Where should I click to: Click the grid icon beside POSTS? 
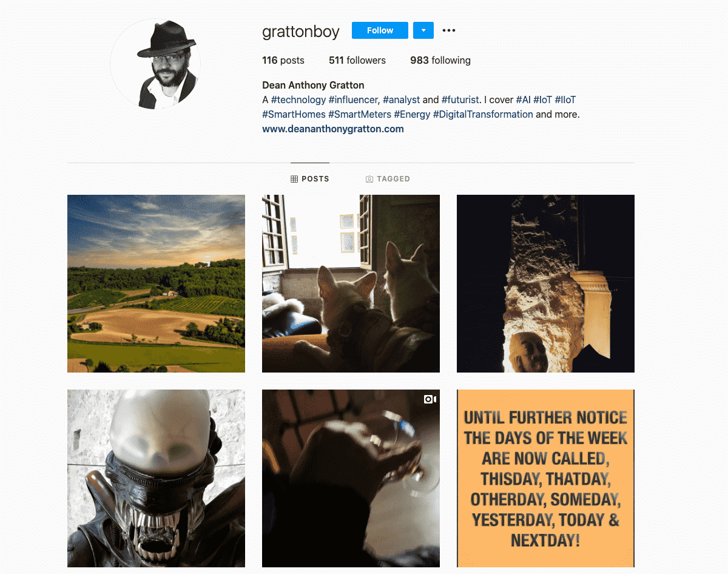294,179
